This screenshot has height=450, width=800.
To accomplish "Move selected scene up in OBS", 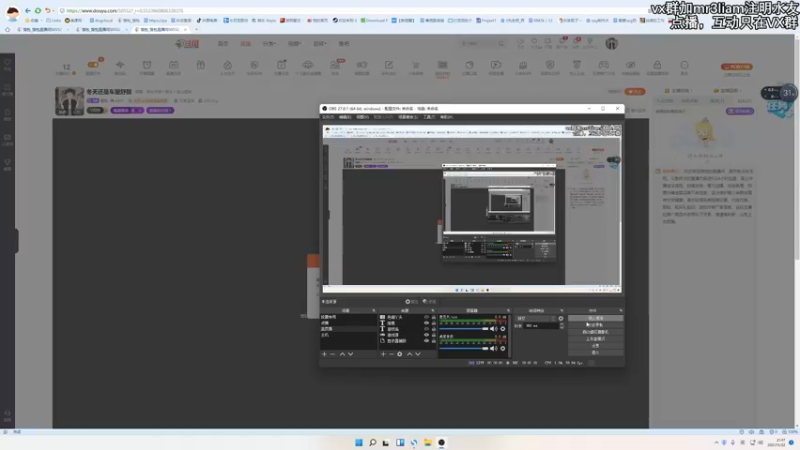I will (x=342, y=354).
